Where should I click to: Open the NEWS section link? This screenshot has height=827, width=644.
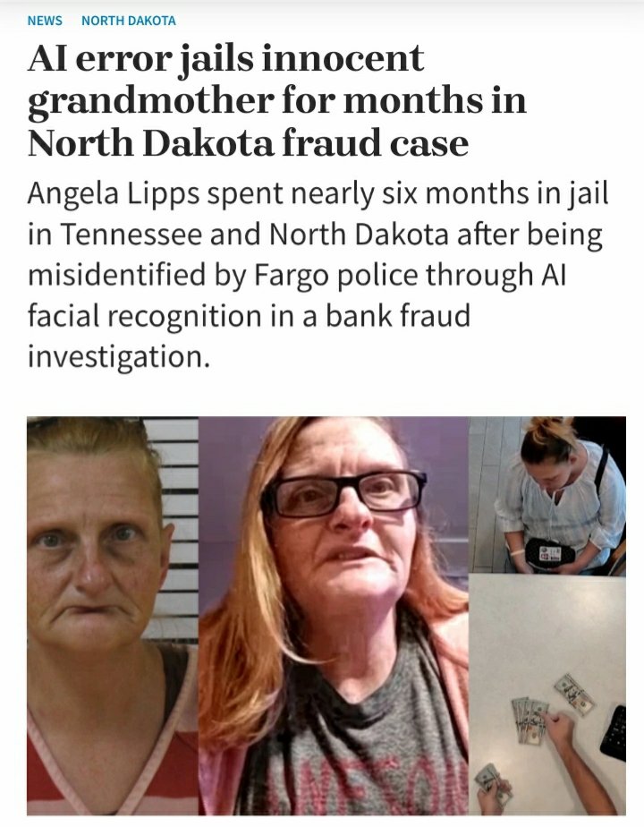click(x=45, y=21)
